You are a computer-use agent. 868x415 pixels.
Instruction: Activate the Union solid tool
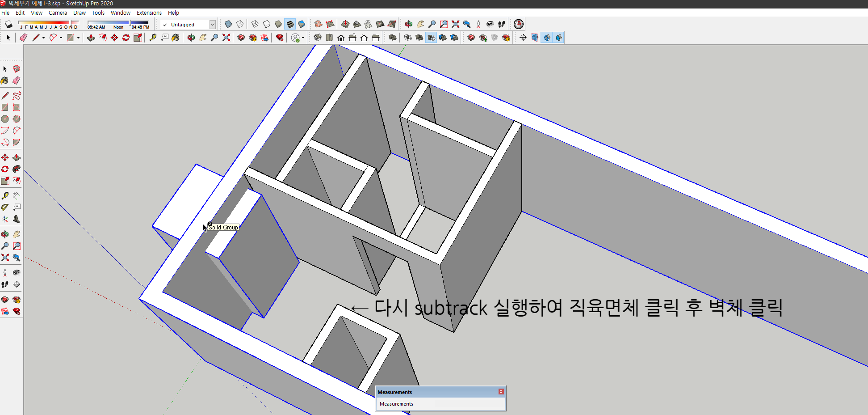tap(419, 38)
